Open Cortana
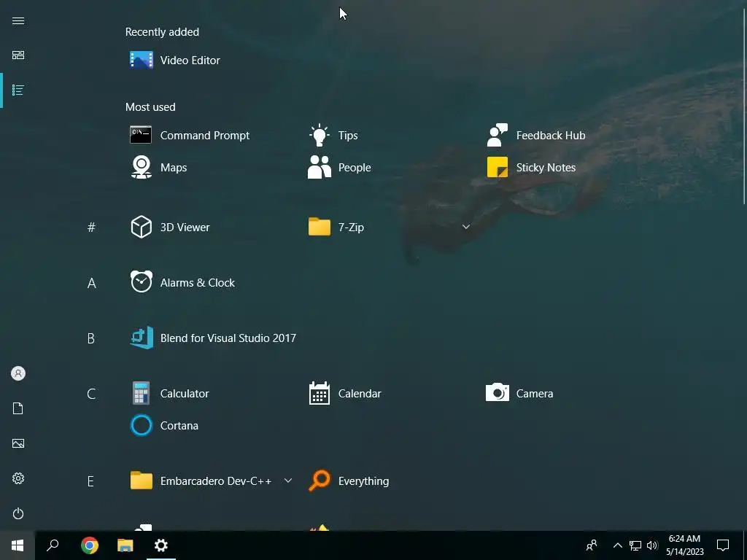 tap(165, 426)
